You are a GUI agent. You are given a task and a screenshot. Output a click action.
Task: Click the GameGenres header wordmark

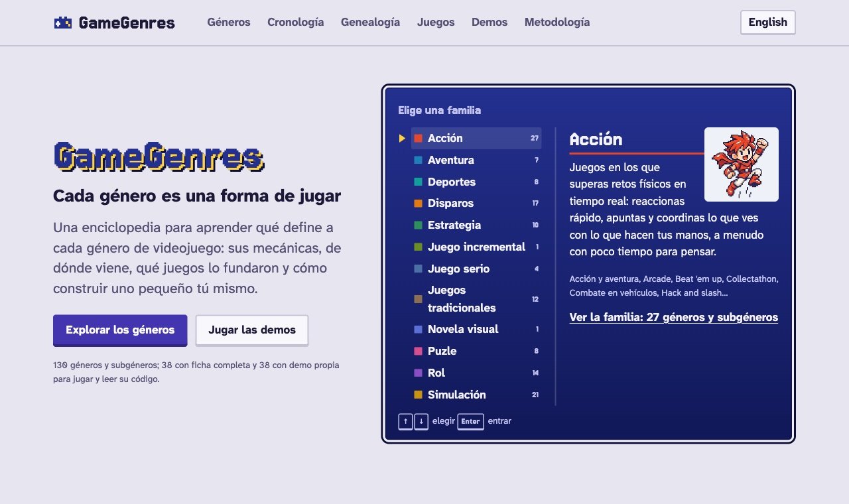[127, 23]
